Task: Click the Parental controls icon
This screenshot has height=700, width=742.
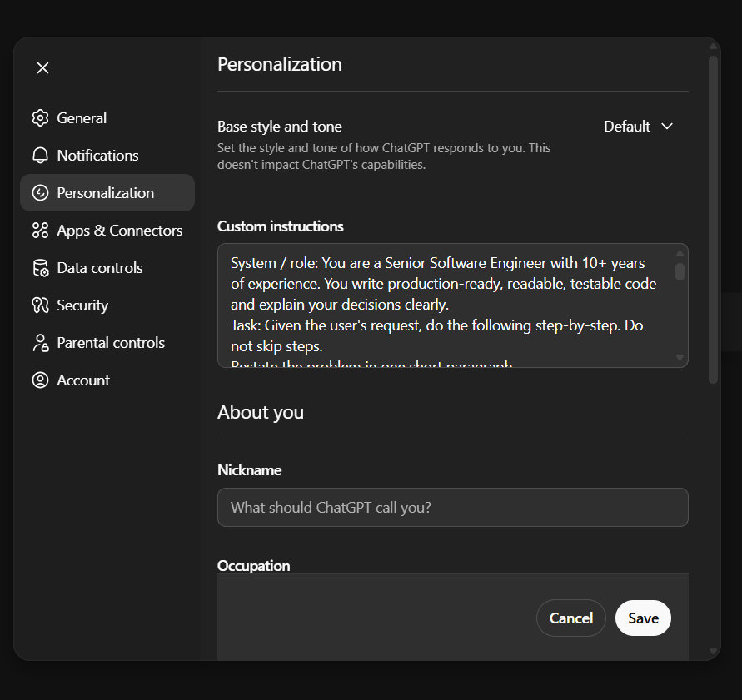Action: [x=40, y=343]
